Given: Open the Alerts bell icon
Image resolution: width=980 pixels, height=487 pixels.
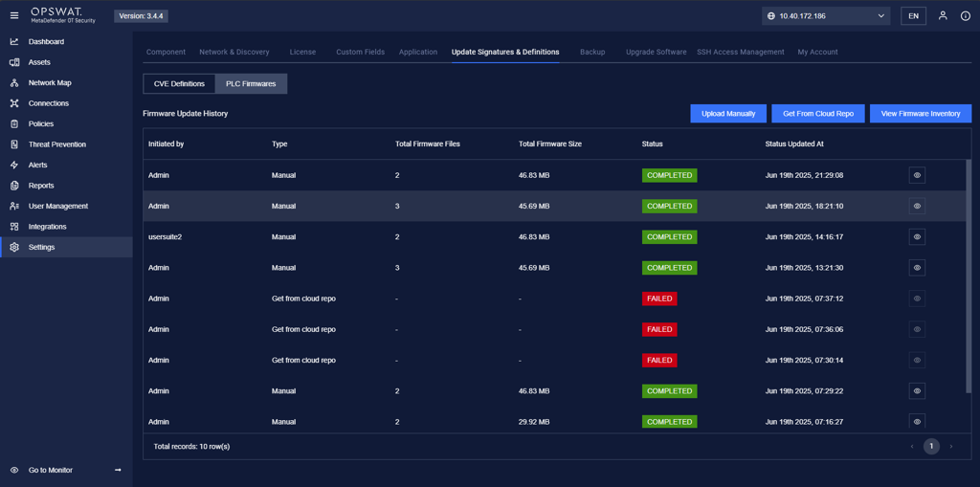Looking at the screenshot, I should tap(14, 166).
